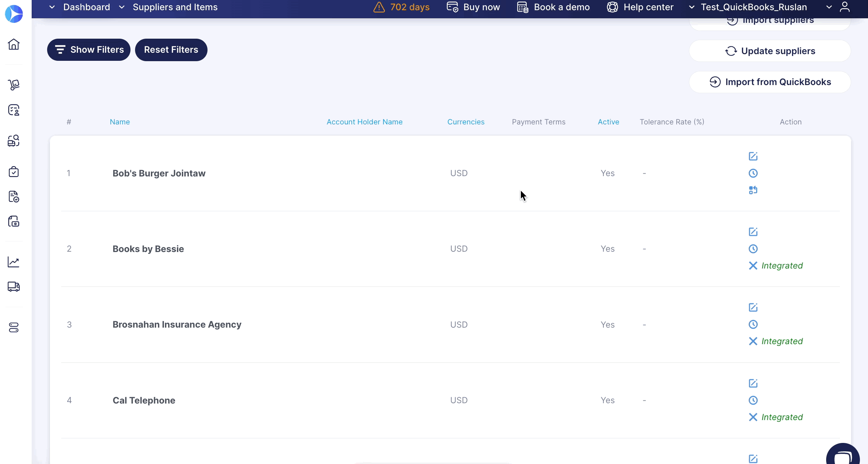Screen dimensions: 868x464
Task: Sort by Active column header
Action: pyautogui.click(x=608, y=122)
